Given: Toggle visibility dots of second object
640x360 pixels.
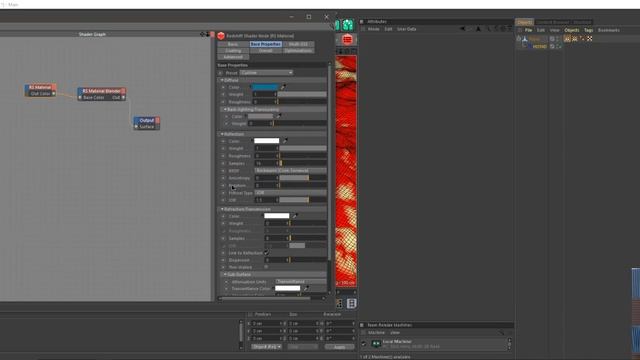Looking at the screenshot, I should tap(559, 47).
